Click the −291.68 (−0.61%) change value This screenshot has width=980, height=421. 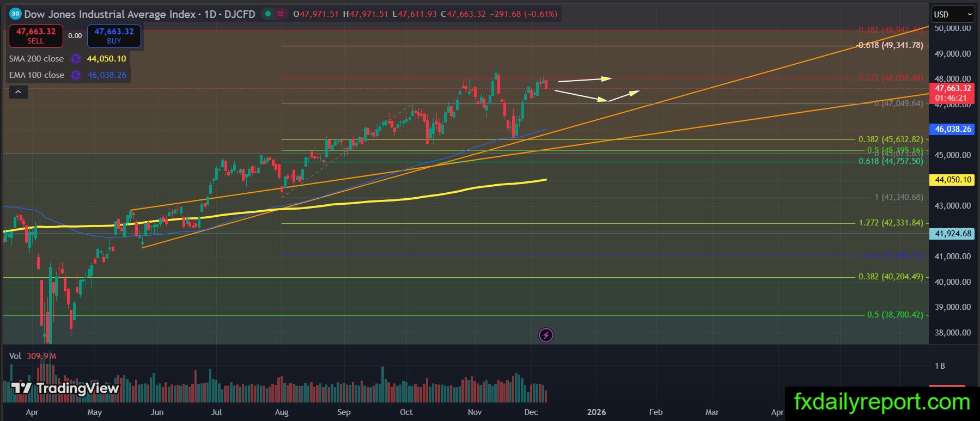click(x=524, y=14)
